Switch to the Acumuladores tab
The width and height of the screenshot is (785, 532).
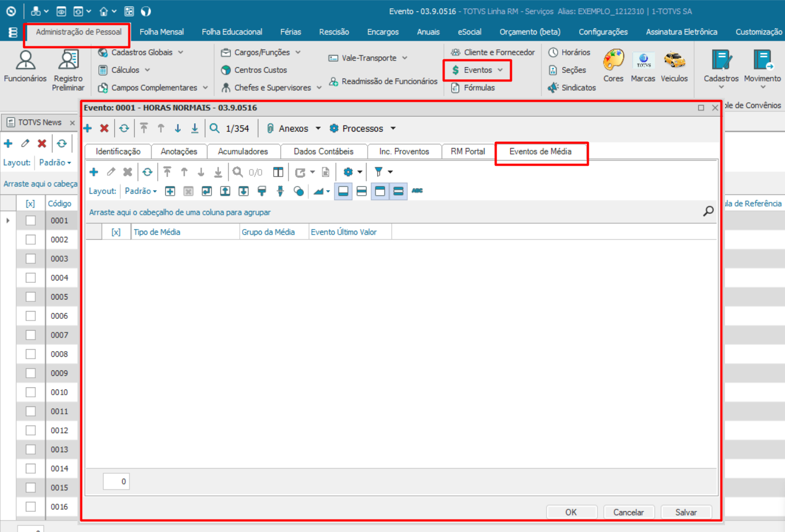(243, 152)
